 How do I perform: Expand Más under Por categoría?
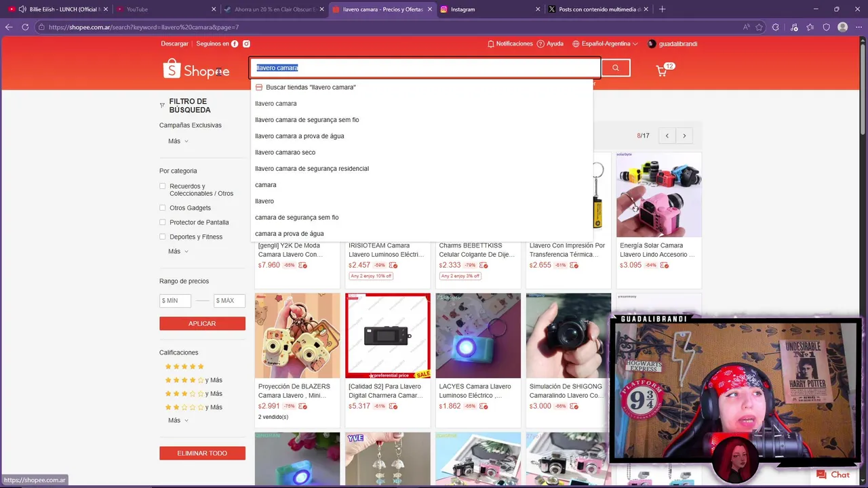178,251
